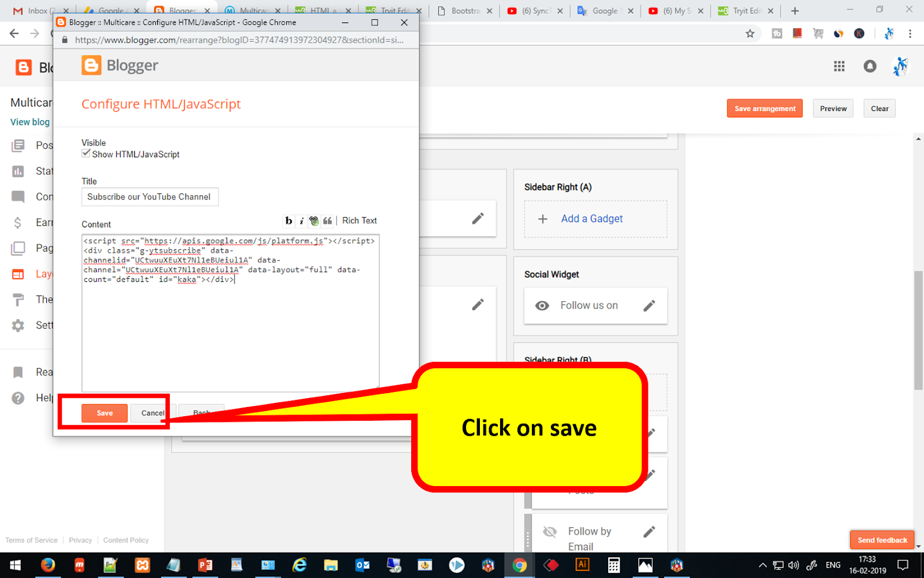Click the Title field containing Subscribe our YouTube Channel
The width and height of the screenshot is (924, 578).
[x=150, y=197]
